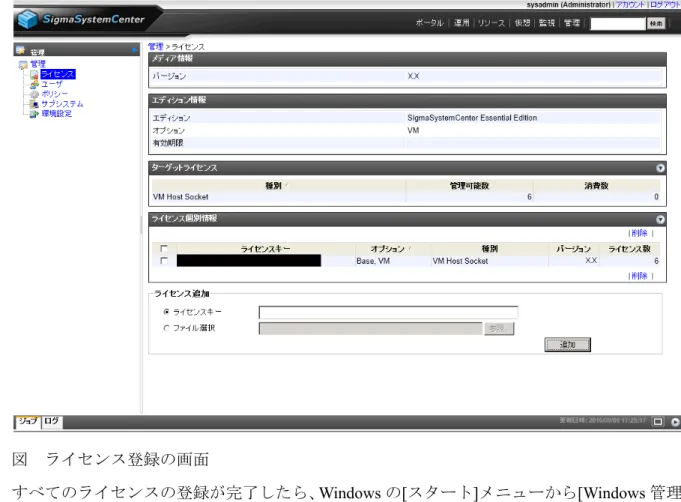Click the 検索 search button

click(x=656, y=23)
